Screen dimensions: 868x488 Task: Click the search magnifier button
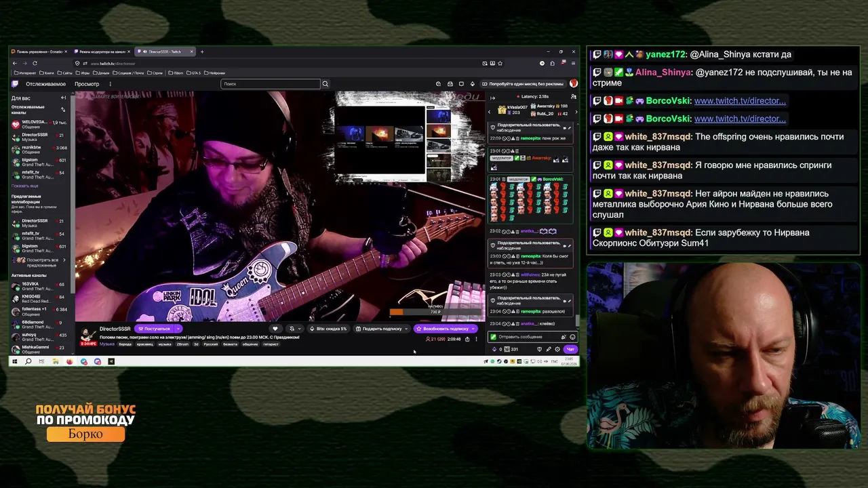pos(325,84)
